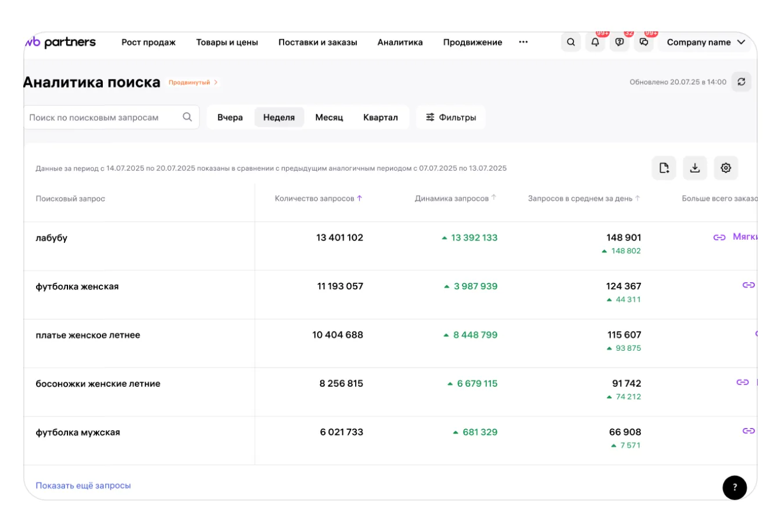The image size is (781, 532).
Task: Open the Продвинутый plan chevron
Action: point(216,82)
